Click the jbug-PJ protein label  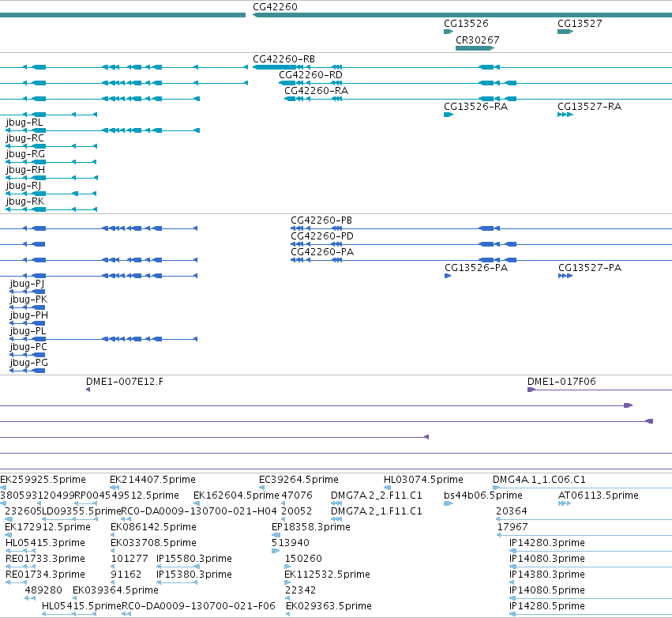(27, 284)
